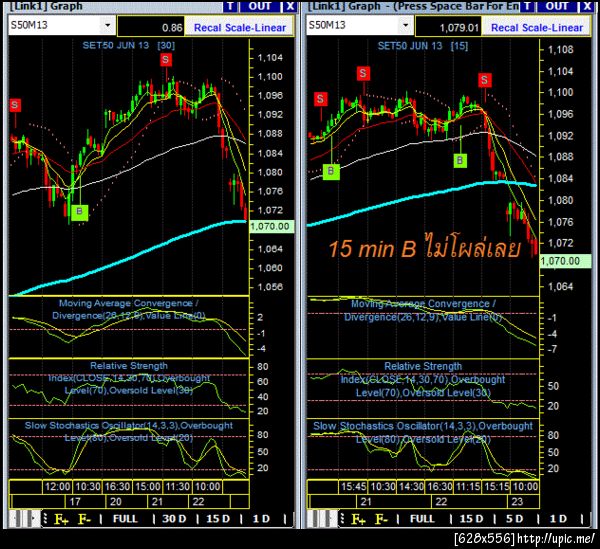
Task: Click 15:45 time label on right graph axis
Action: coord(354,487)
